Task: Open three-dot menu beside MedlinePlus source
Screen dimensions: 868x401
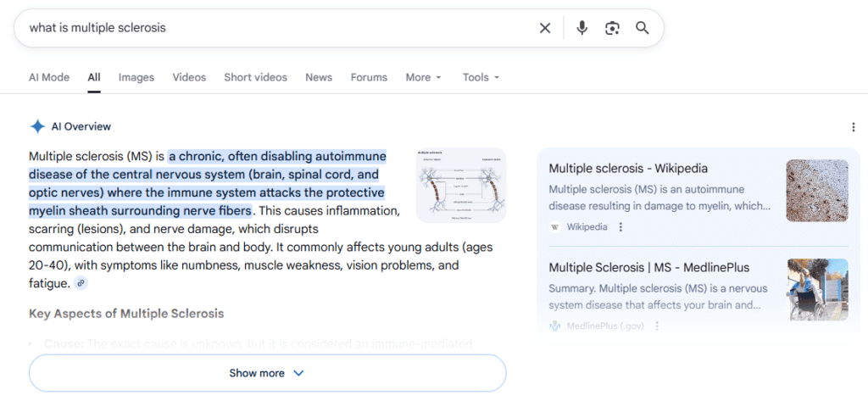Action: [x=657, y=326]
